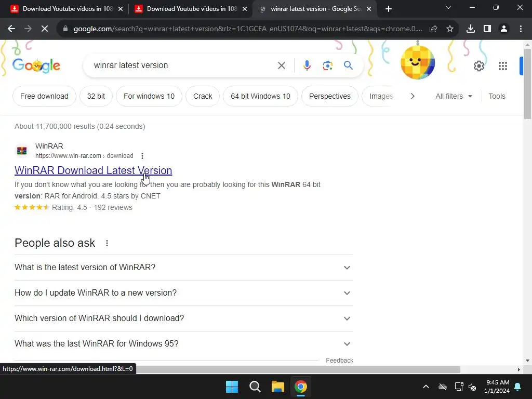The width and height of the screenshot is (532, 399).
Task: Open People also ask options menu
Action: (107, 243)
